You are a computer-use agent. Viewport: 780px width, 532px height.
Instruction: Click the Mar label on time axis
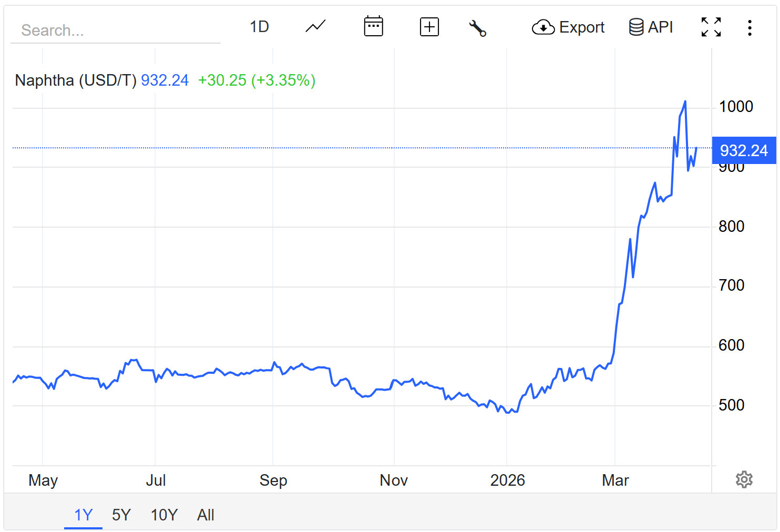coord(615,480)
